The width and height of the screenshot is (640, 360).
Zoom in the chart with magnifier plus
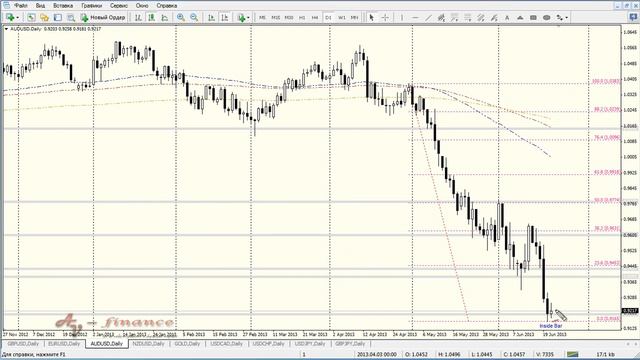click(x=180, y=18)
